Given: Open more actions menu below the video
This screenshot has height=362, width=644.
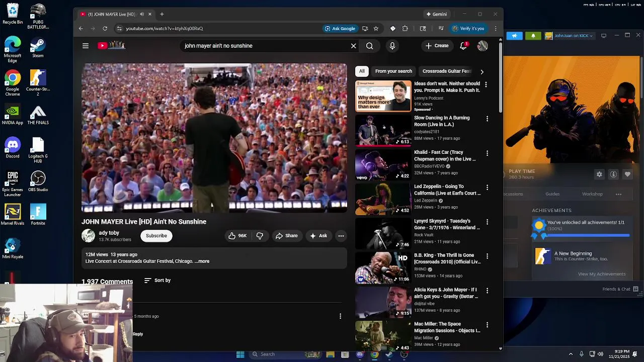Looking at the screenshot, I should pyautogui.click(x=341, y=236).
